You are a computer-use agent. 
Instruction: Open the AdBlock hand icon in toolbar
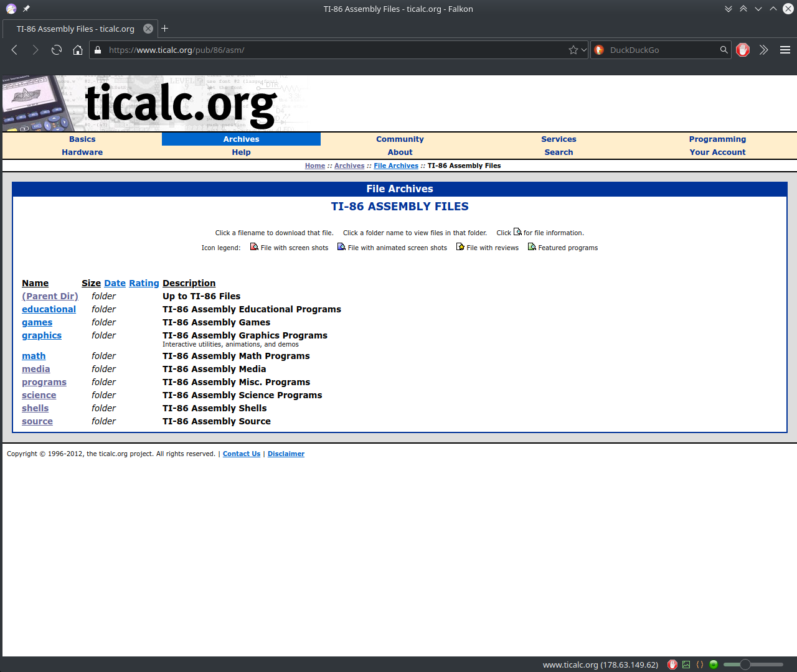coord(742,50)
